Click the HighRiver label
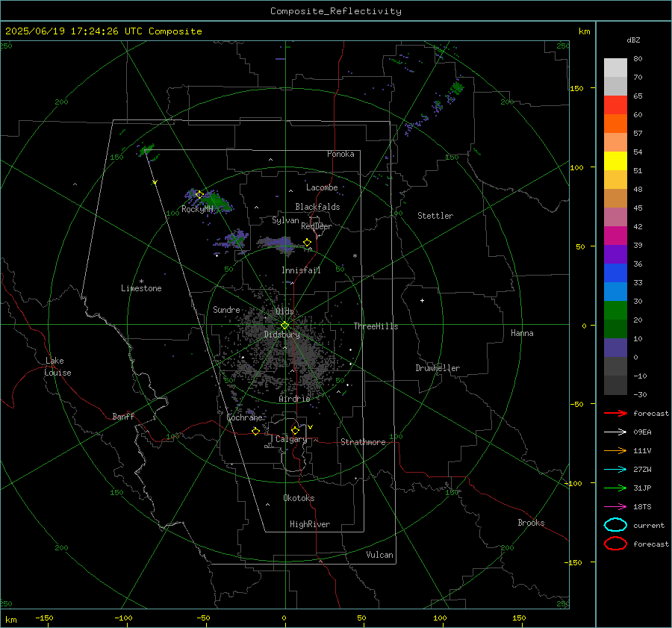 [x=310, y=524]
